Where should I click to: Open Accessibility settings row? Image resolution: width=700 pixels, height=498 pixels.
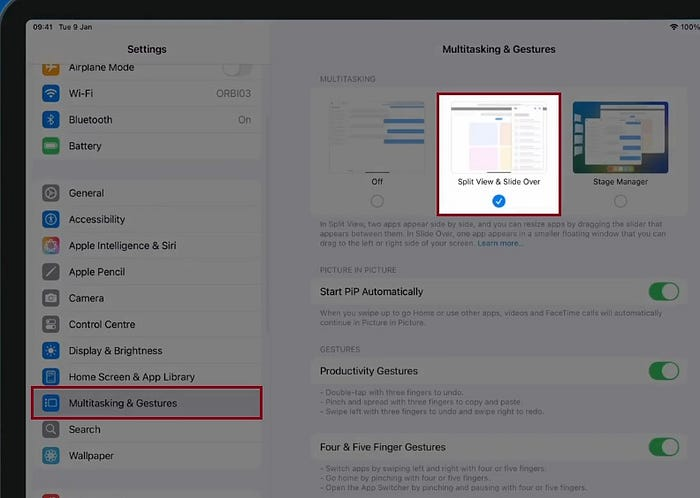click(x=147, y=219)
